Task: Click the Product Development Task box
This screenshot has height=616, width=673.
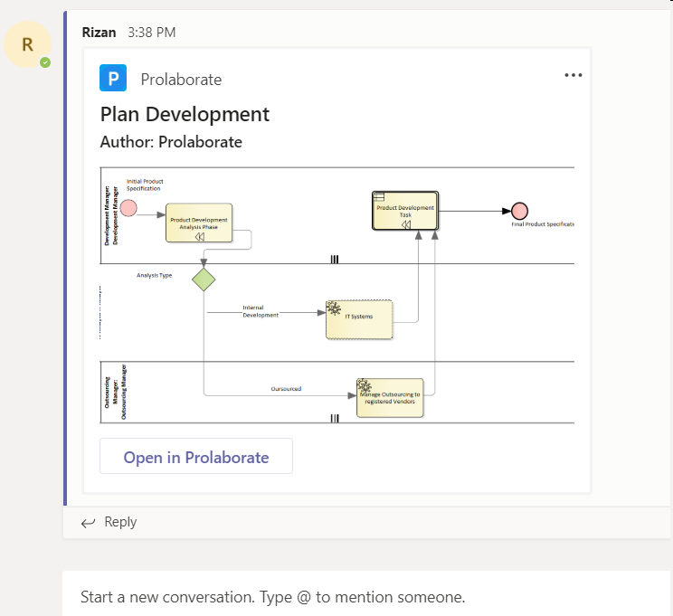Action: (x=404, y=211)
